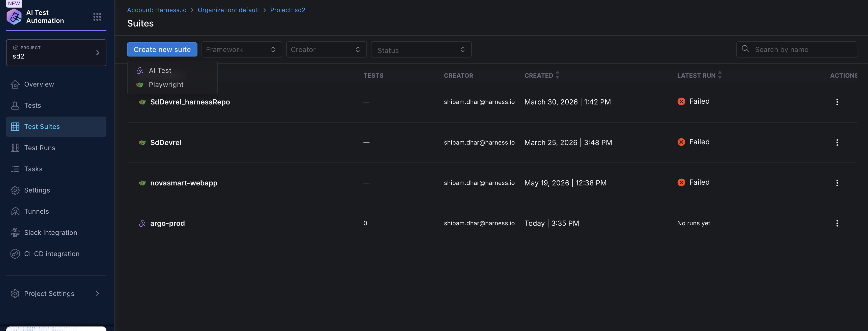Open the Creator filter dropdown
The width and height of the screenshot is (868, 331).
[x=326, y=49]
